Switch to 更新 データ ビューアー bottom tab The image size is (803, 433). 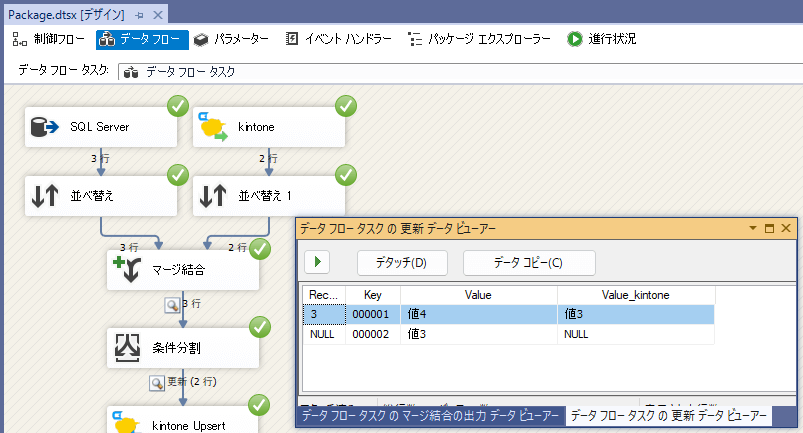[x=668, y=416]
